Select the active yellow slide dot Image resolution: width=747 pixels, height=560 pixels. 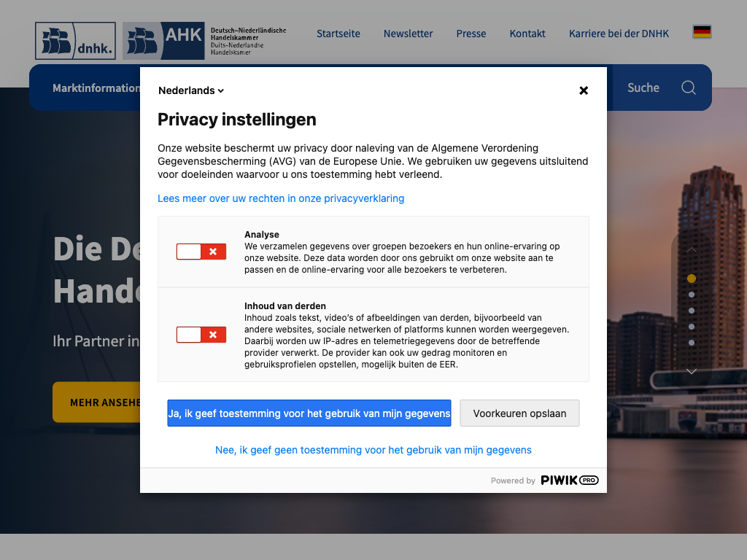click(x=692, y=279)
